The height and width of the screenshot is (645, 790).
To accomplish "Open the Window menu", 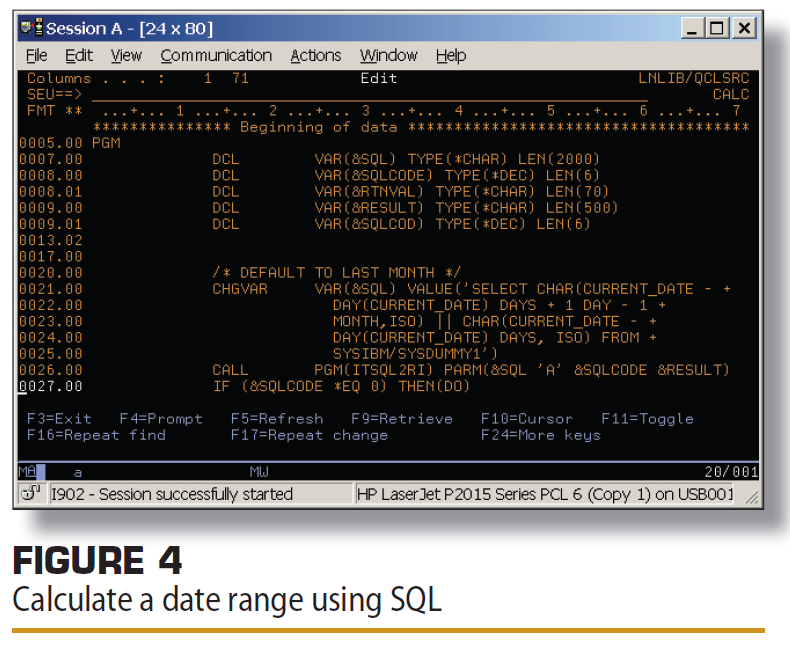I will pyautogui.click(x=388, y=56).
